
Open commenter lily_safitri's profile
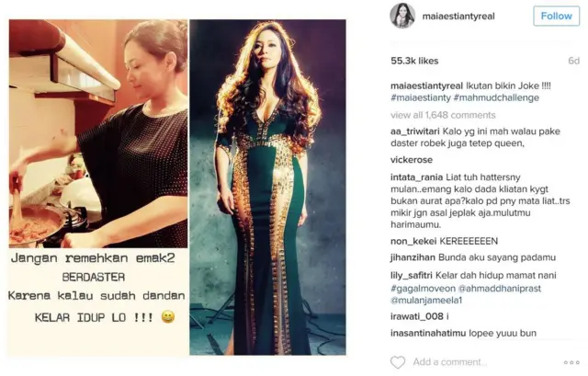coord(412,276)
